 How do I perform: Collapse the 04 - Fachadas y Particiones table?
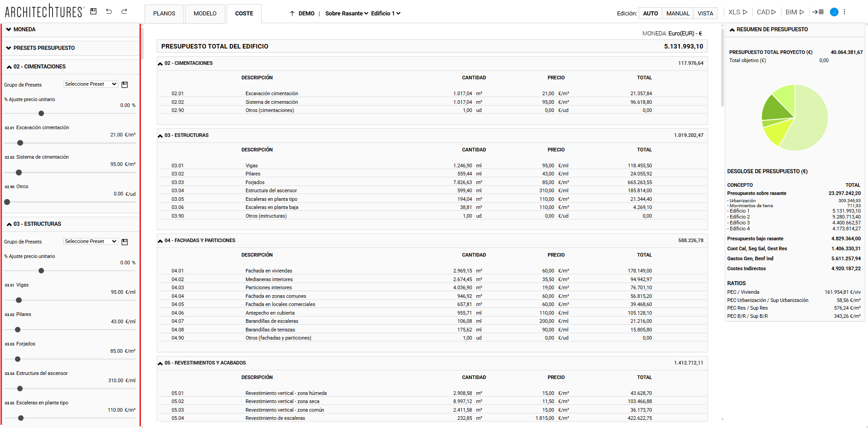(160, 241)
